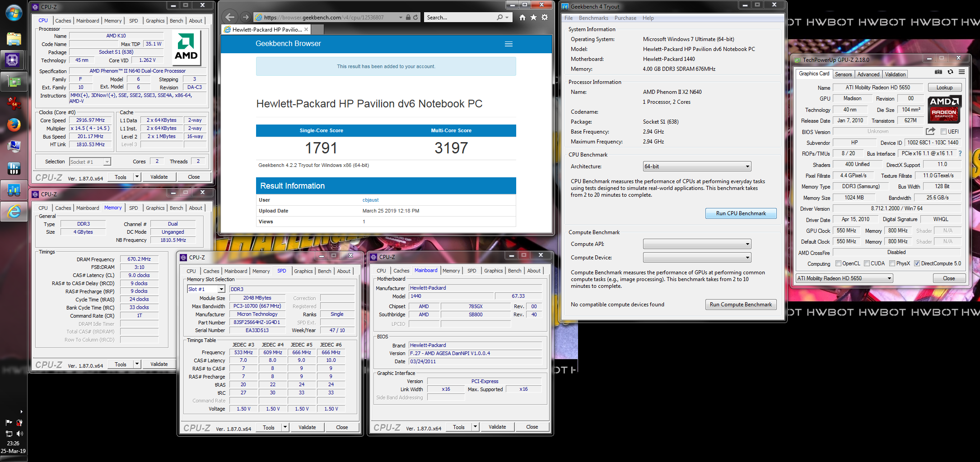Take GPU-Z screenshot with camera icon

coord(938,72)
